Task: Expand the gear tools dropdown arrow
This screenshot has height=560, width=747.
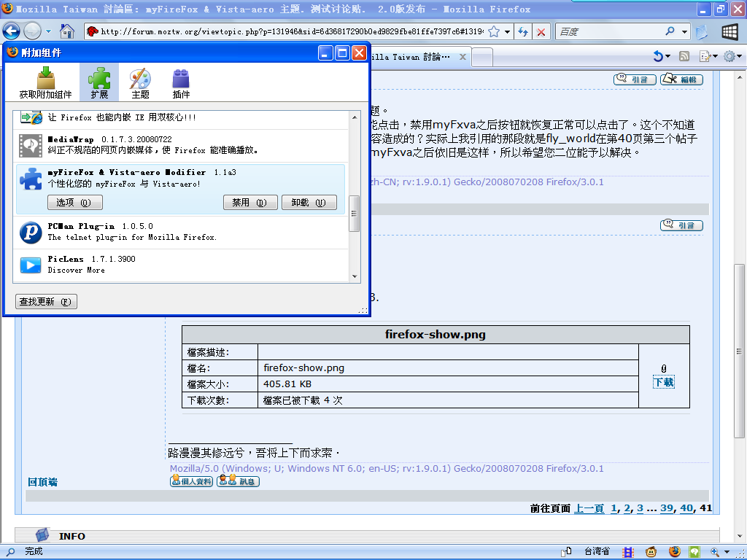Action: [740, 57]
